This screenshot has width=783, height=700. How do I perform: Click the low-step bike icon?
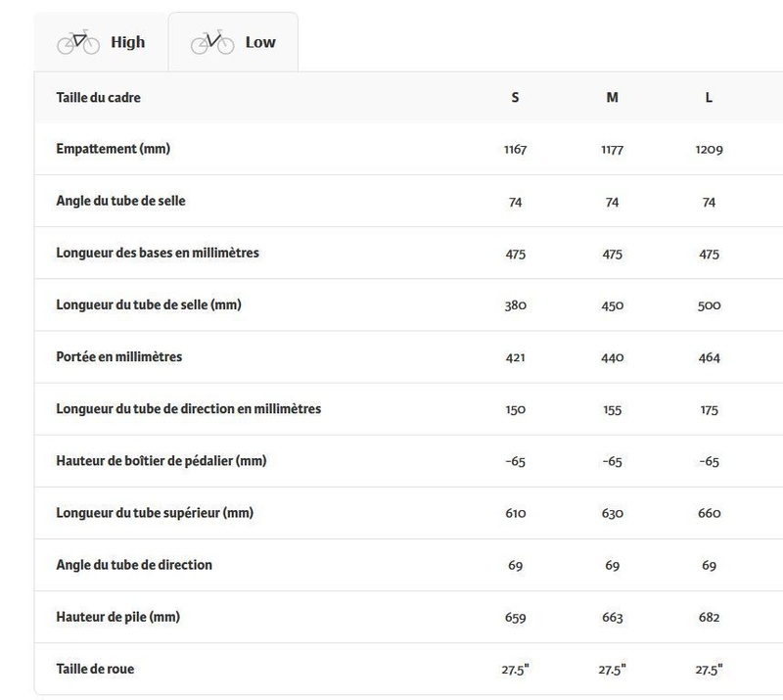click(212, 42)
